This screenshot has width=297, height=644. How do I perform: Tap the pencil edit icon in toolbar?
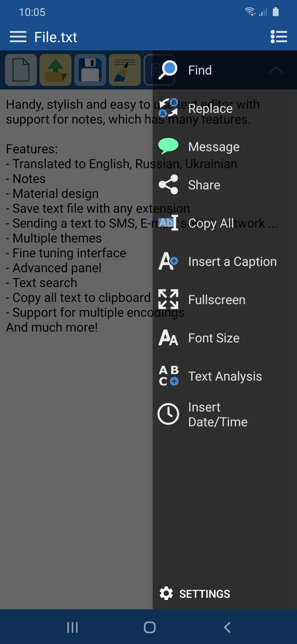(x=125, y=70)
